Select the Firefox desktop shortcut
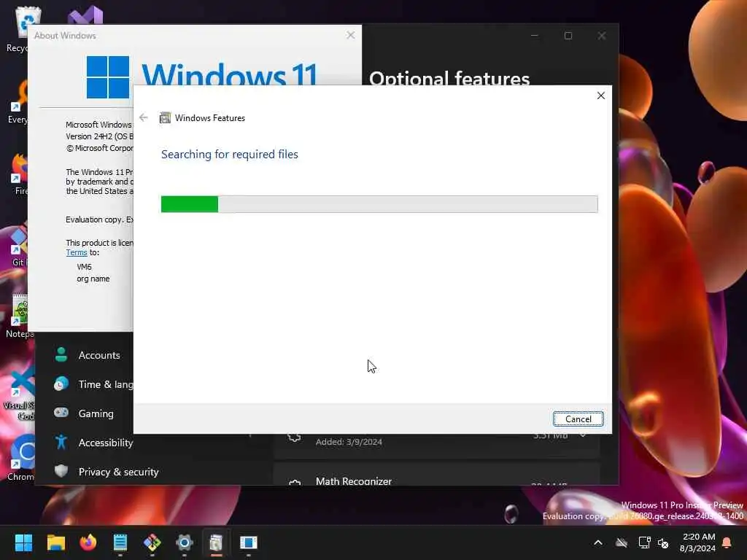The width and height of the screenshot is (747, 560). pos(19,174)
